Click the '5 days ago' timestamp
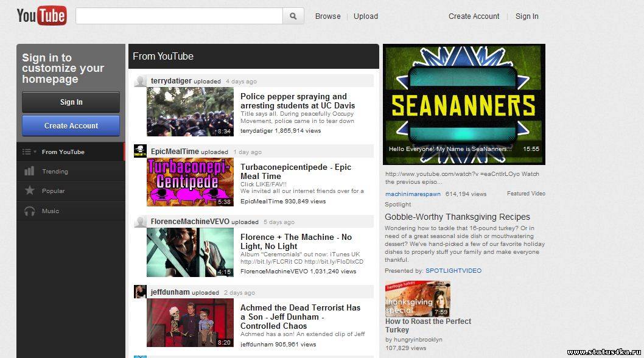644x358 pixels. pos(279,222)
